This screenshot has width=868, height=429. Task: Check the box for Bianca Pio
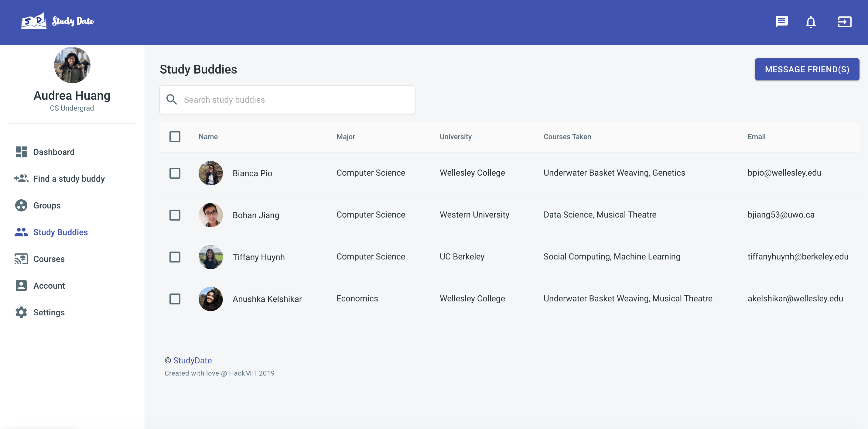[x=175, y=173]
